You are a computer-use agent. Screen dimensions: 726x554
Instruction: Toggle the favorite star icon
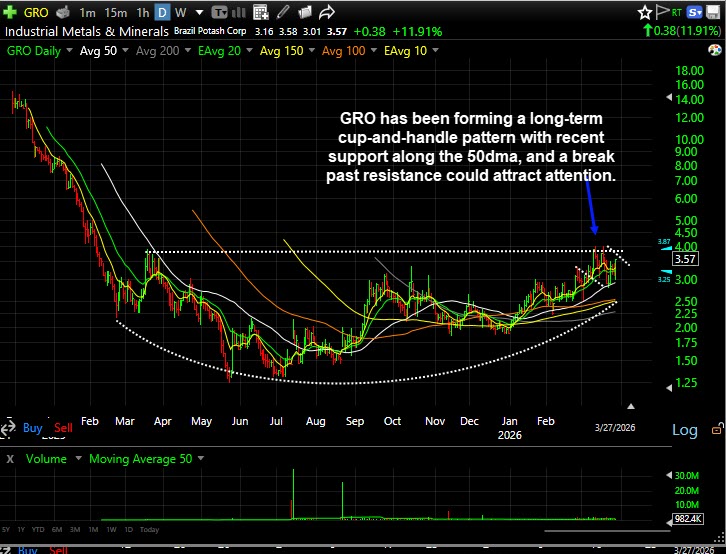tap(645, 12)
